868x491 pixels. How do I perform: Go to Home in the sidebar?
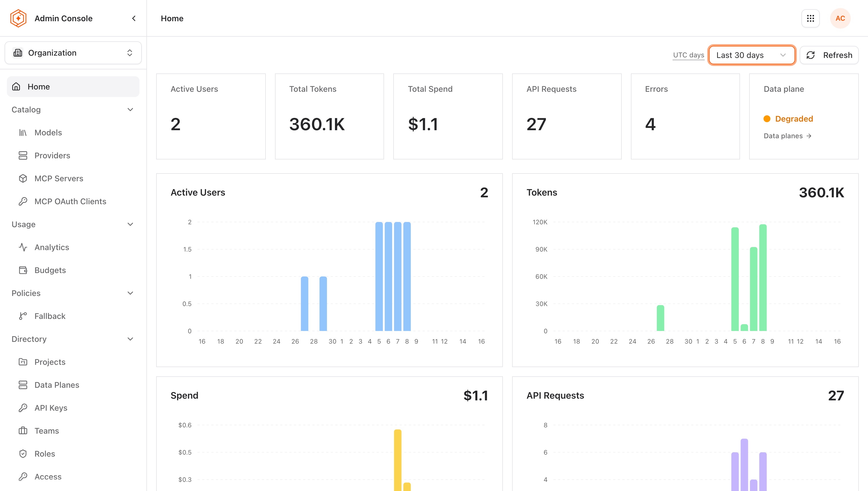point(73,87)
